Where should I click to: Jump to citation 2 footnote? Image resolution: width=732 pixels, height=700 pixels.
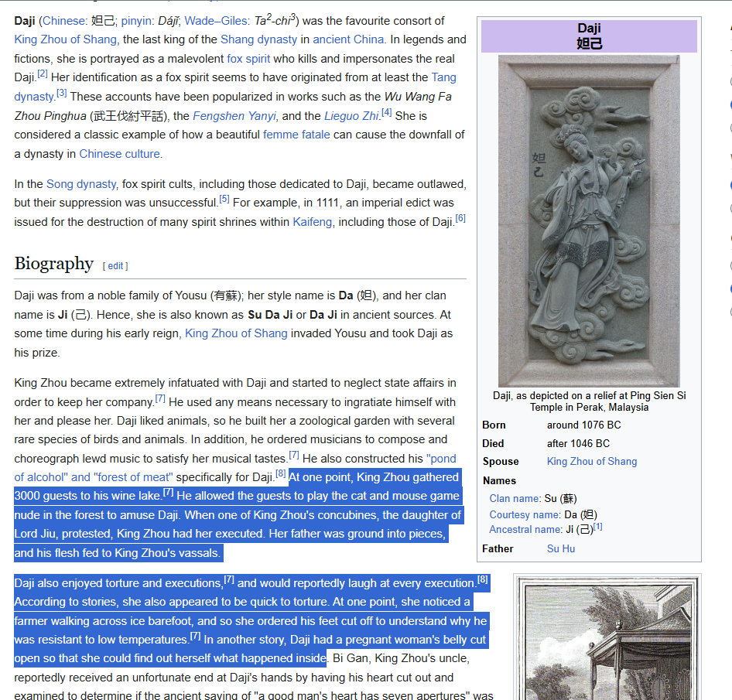click(43, 73)
